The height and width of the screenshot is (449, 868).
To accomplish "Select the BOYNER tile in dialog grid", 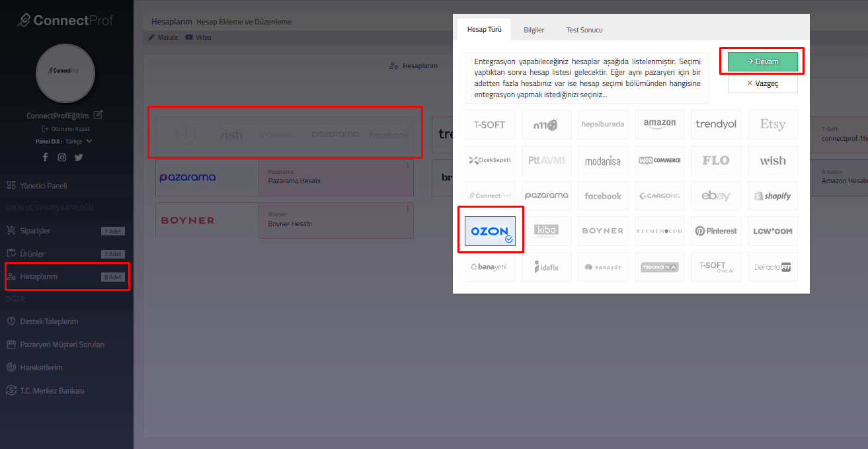I will [x=603, y=231].
